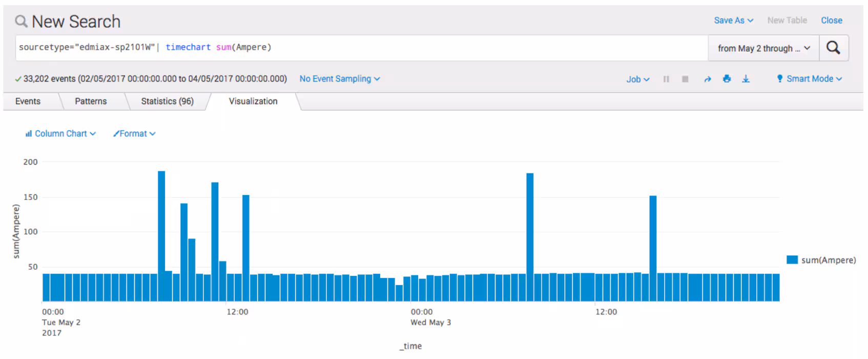Pause the running search job
This screenshot has height=359, width=868.
click(666, 79)
